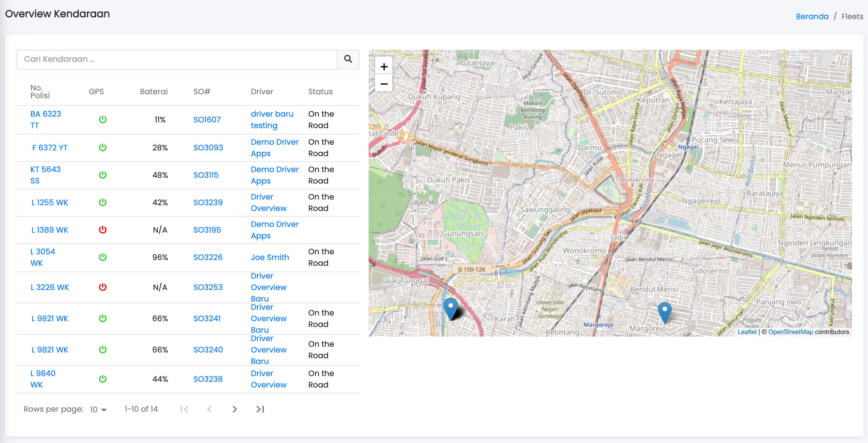The image size is (868, 443).
Task: Click the red GPS icon for L 1389 WK
Action: [102, 230]
